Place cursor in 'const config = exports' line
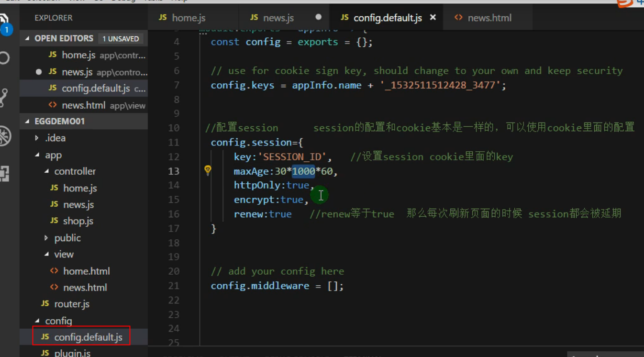 291,42
